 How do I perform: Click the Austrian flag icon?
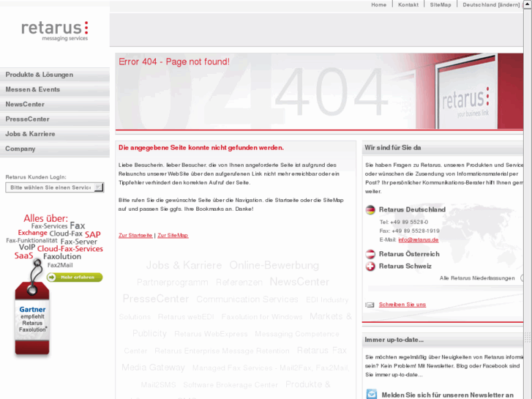tap(370, 254)
